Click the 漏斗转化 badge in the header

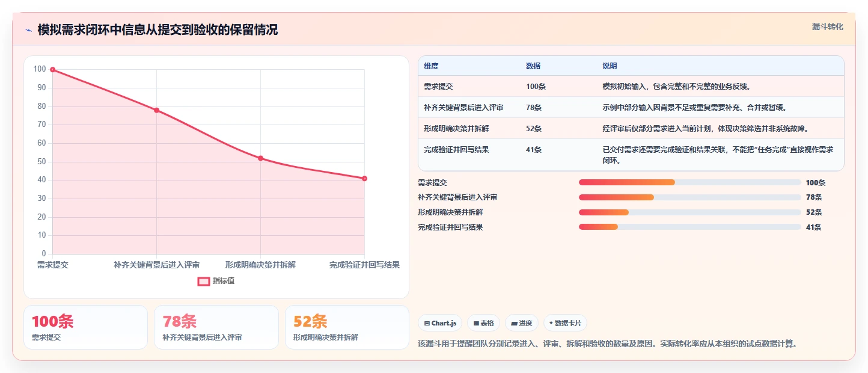click(827, 26)
